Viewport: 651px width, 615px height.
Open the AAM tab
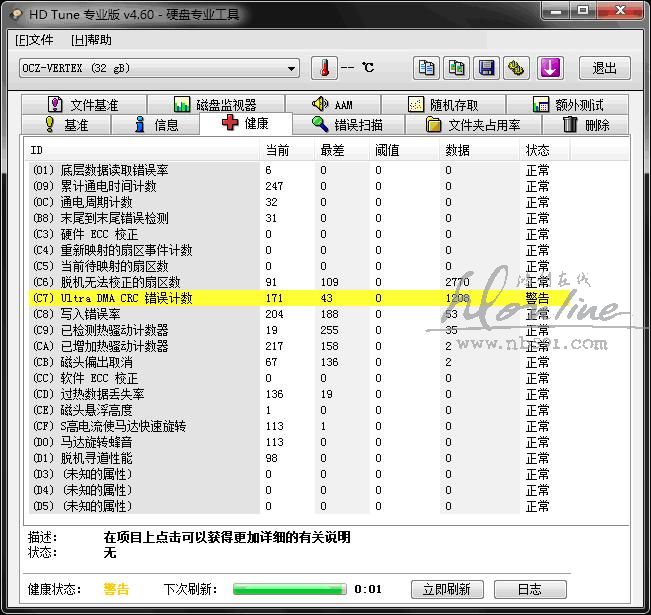333,104
